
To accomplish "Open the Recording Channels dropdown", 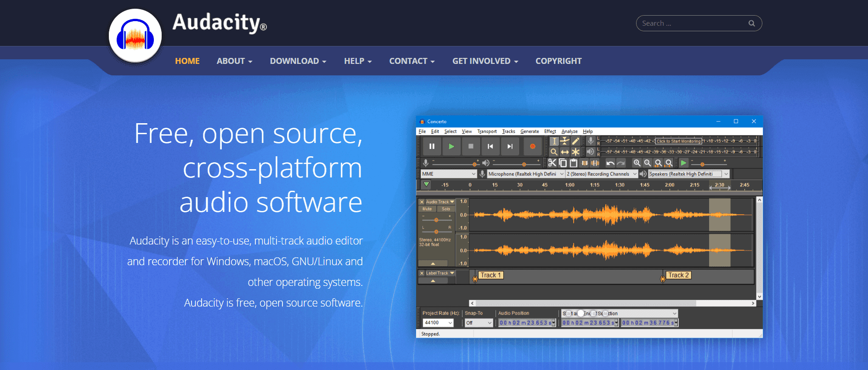I will point(602,174).
